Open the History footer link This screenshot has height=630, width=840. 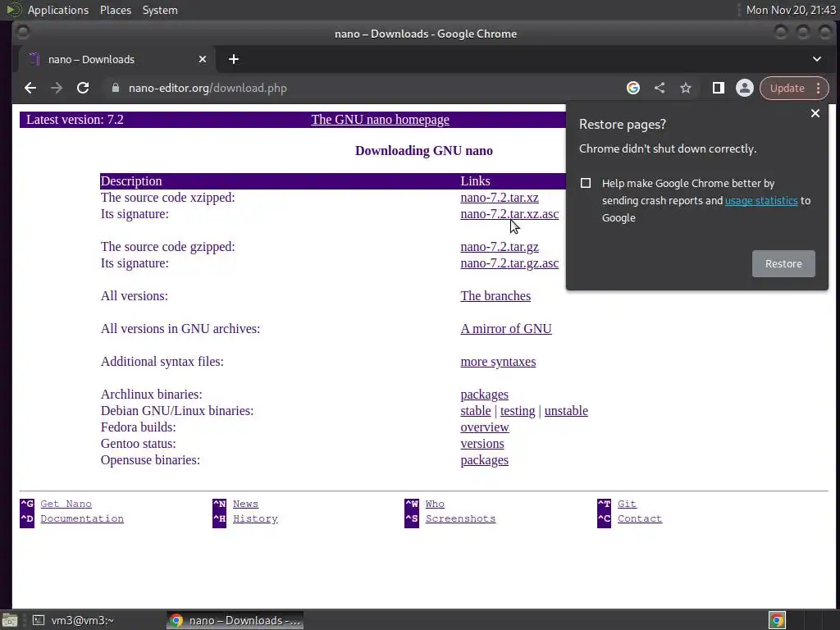255,519
